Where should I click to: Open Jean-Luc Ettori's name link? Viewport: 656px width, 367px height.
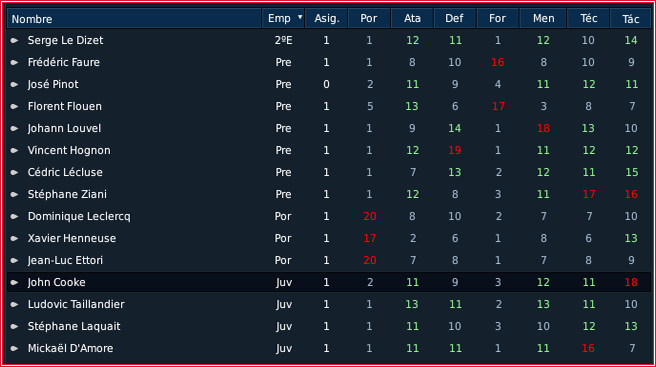[65, 260]
